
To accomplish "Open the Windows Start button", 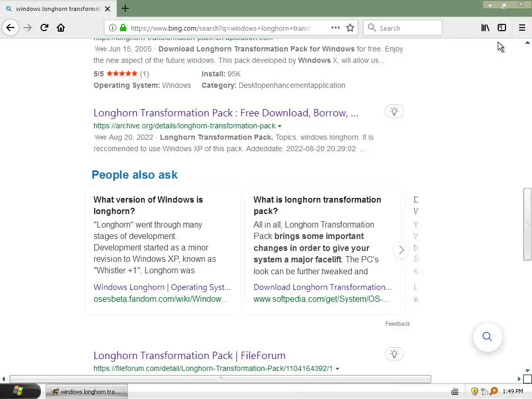I will coord(20,391).
